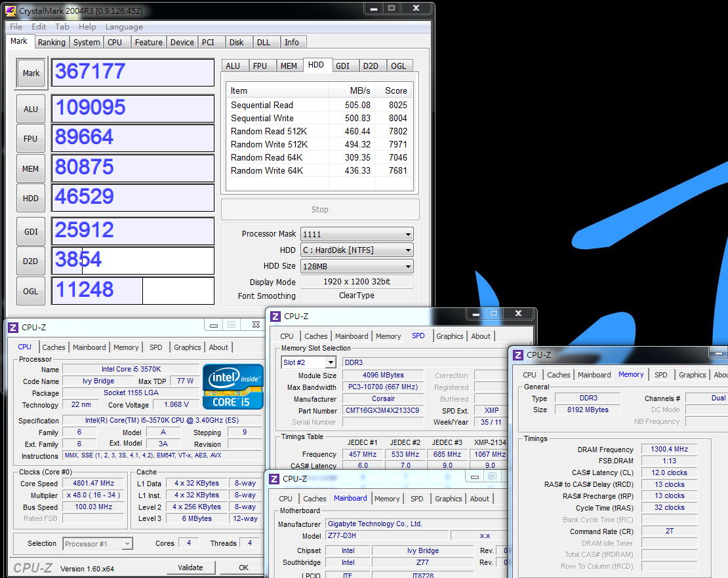
Task: Click the MB/s column header
Action: click(352, 90)
